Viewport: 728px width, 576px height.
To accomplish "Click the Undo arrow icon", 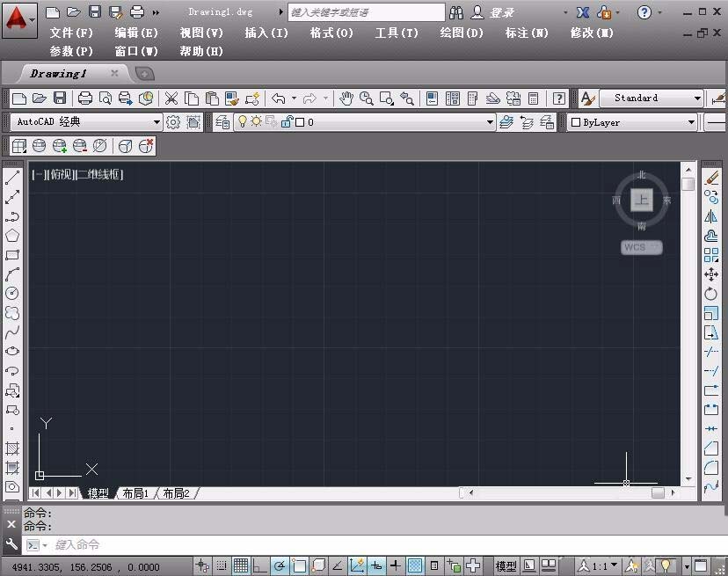I will coord(279,98).
